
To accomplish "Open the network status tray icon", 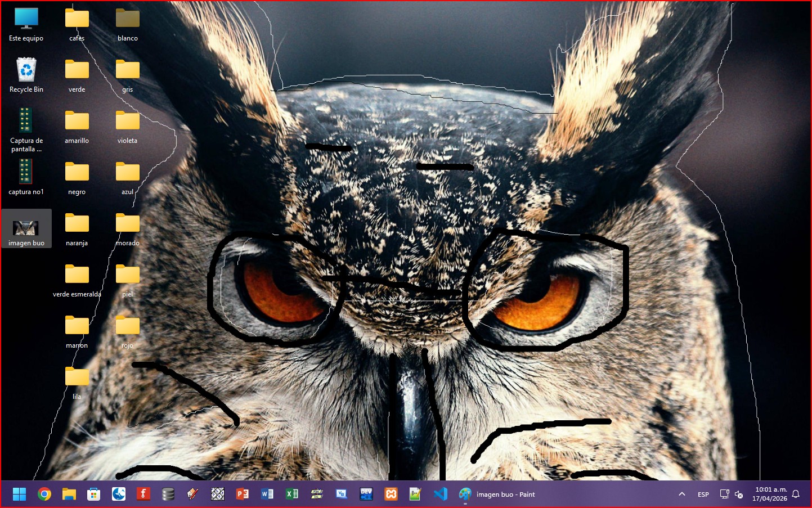I will pyautogui.click(x=725, y=494).
